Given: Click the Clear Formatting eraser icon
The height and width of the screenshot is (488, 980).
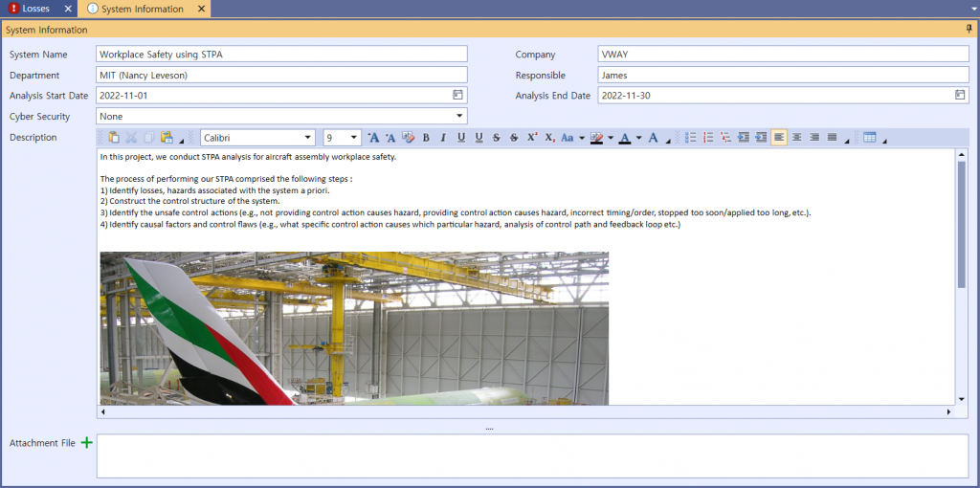Looking at the screenshot, I should click(408, 138).
